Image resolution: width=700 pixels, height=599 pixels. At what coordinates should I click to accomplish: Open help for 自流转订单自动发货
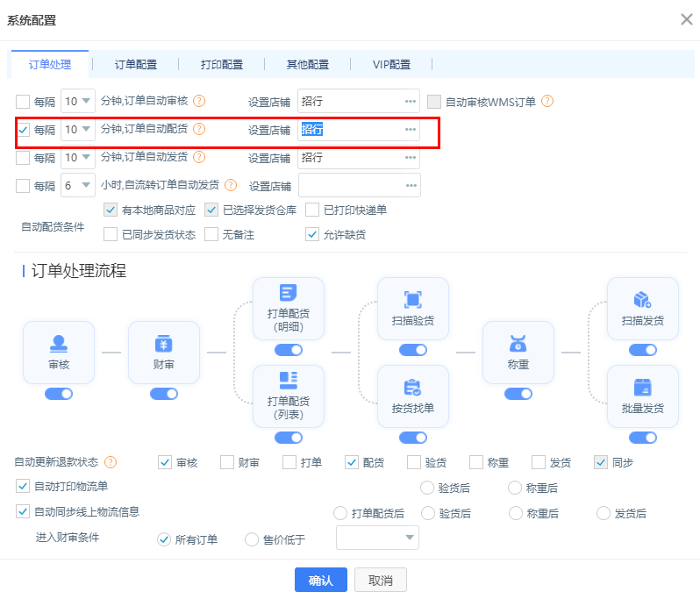[x=231, y=185]
